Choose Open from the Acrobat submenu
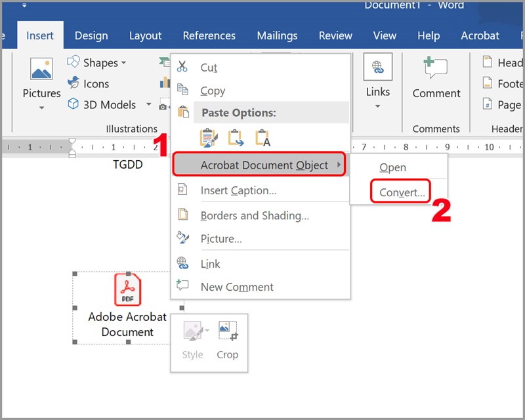The height and width of the screenshot is (420, 525). click(x=392, y=167)
